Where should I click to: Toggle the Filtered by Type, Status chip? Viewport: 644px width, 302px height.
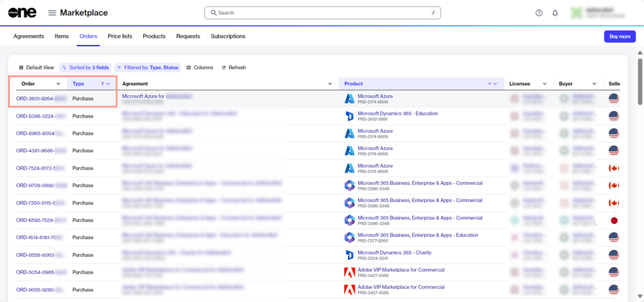(147, 67)
